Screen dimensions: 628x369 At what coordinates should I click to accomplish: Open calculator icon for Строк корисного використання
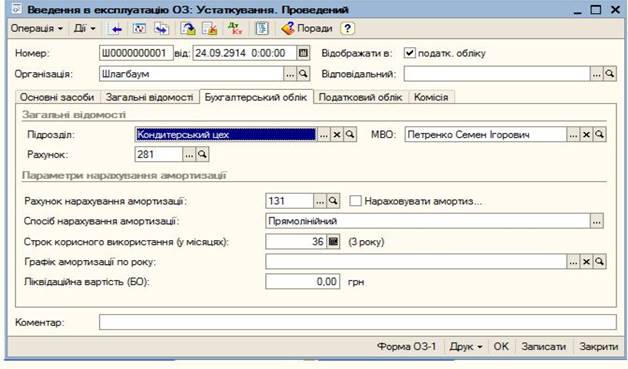[333, 242]
